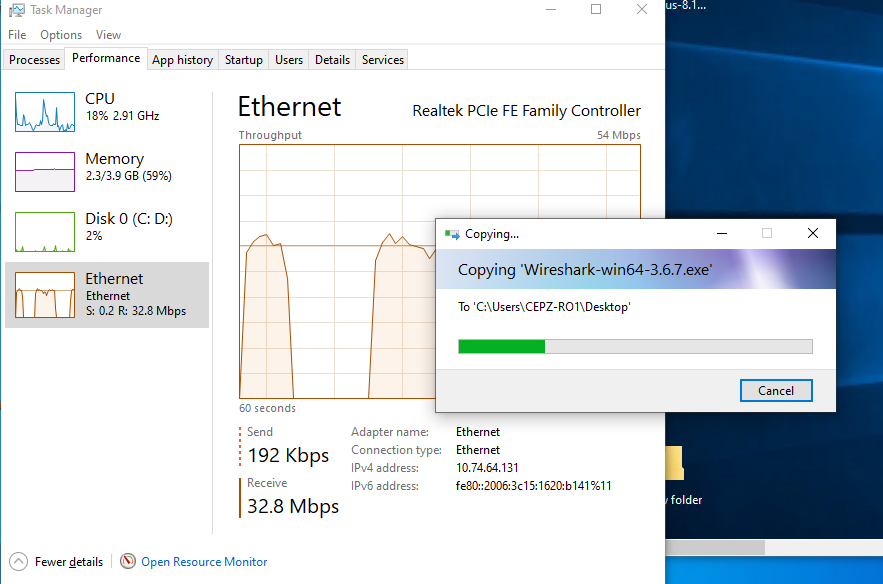Open the Options menu

61,35
